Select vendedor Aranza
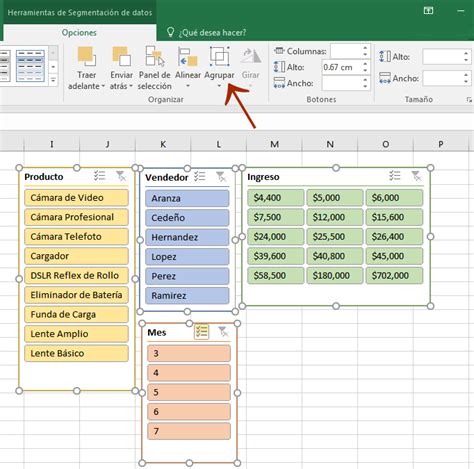This screenshot has width=474, height=469. [x=187, y=198]
